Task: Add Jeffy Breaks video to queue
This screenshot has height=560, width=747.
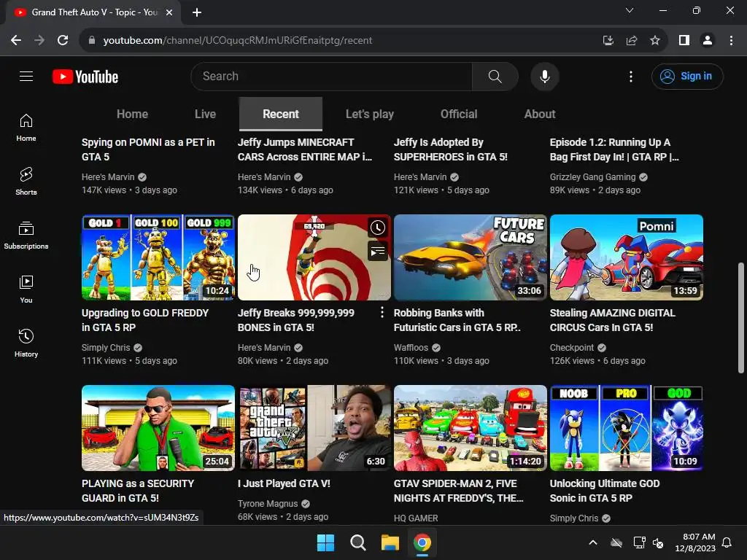Action: point(378,251)
